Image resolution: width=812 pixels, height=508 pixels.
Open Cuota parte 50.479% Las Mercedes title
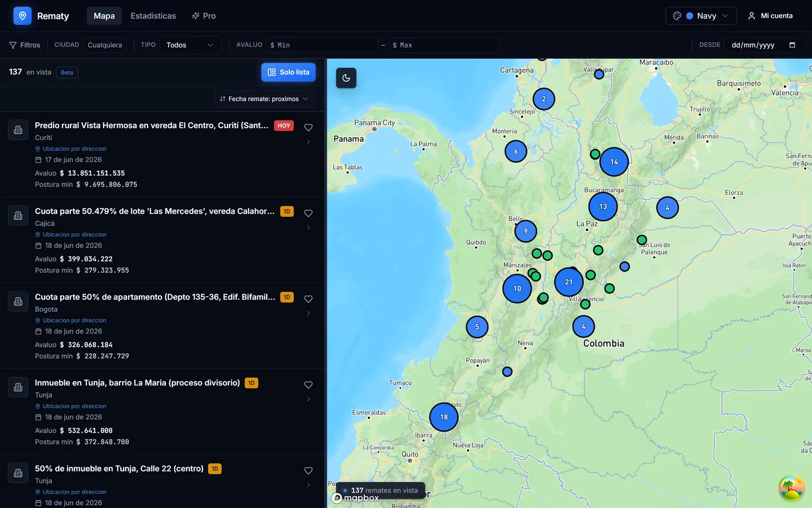point(155,211)
